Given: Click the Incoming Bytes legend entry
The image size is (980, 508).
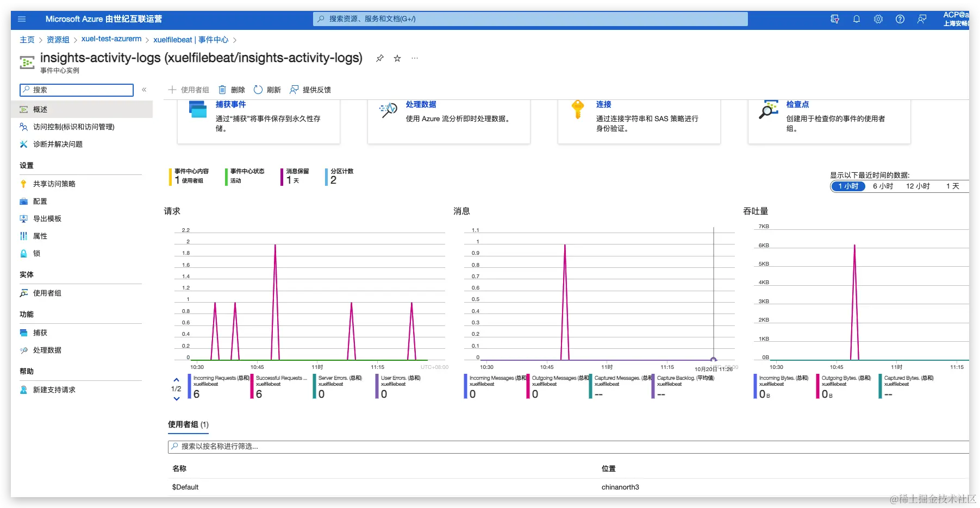Looking at the screenshot, I should [x=782, y=386].
